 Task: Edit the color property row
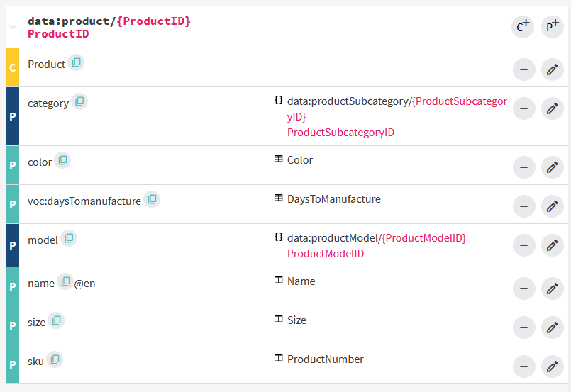[552, 167]
